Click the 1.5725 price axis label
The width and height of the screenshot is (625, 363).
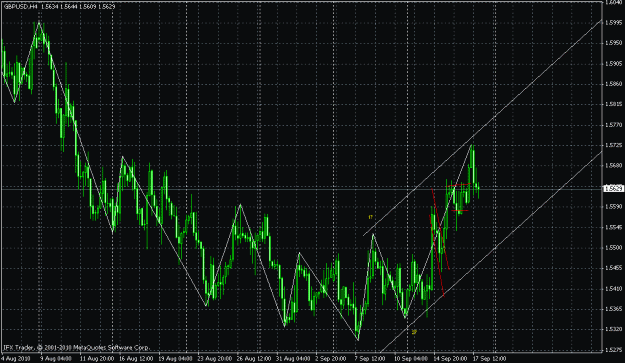614,145
